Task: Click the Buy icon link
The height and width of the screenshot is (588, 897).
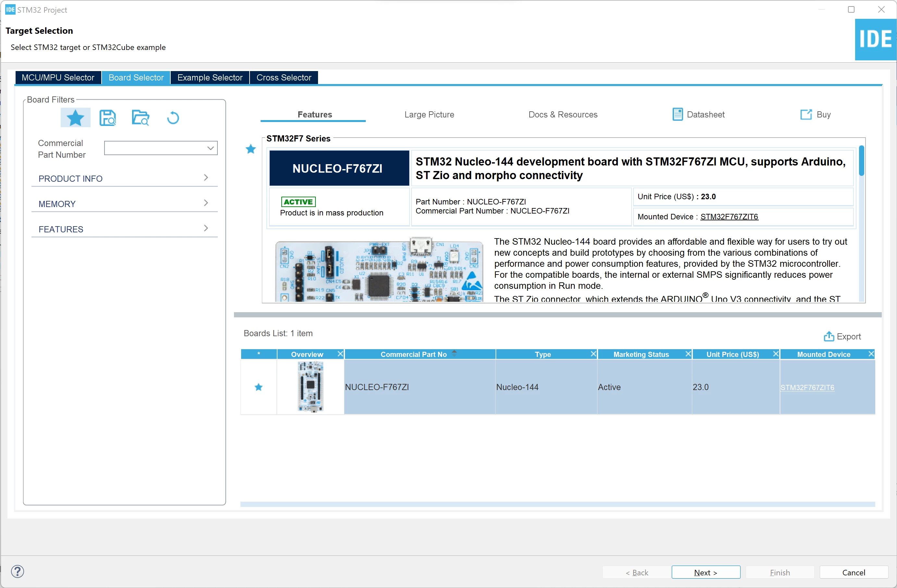Action: [x=816, y=115]
